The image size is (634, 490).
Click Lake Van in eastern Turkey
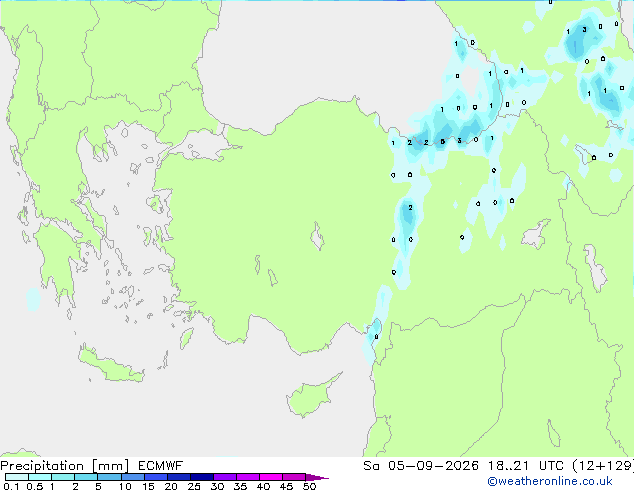[x=536, y=234]
